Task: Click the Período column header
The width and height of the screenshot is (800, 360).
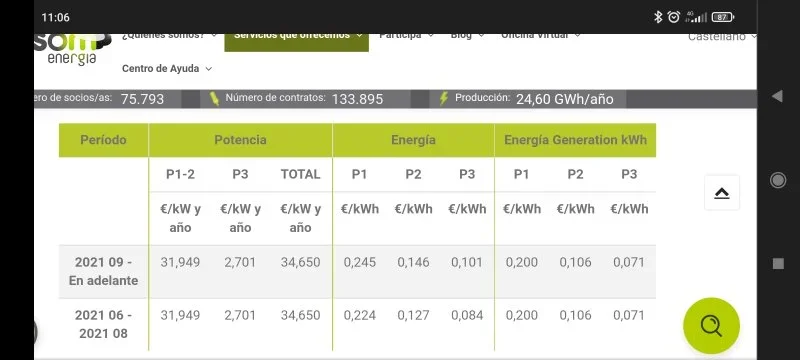Action: click(104, 140)
